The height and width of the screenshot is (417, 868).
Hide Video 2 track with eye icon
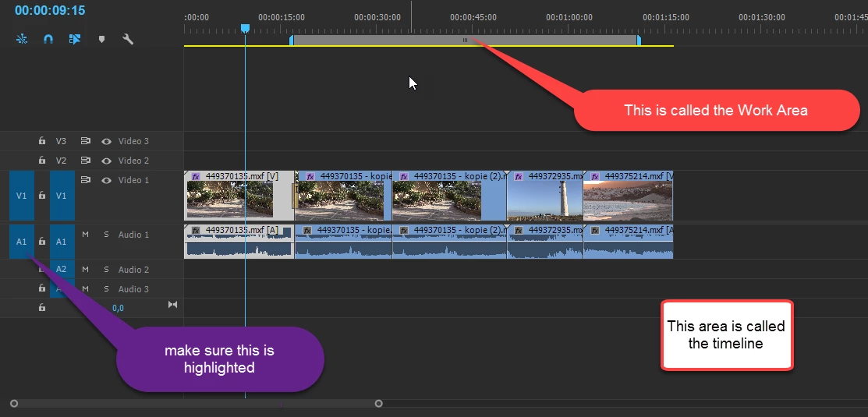(x=106, y=161)
